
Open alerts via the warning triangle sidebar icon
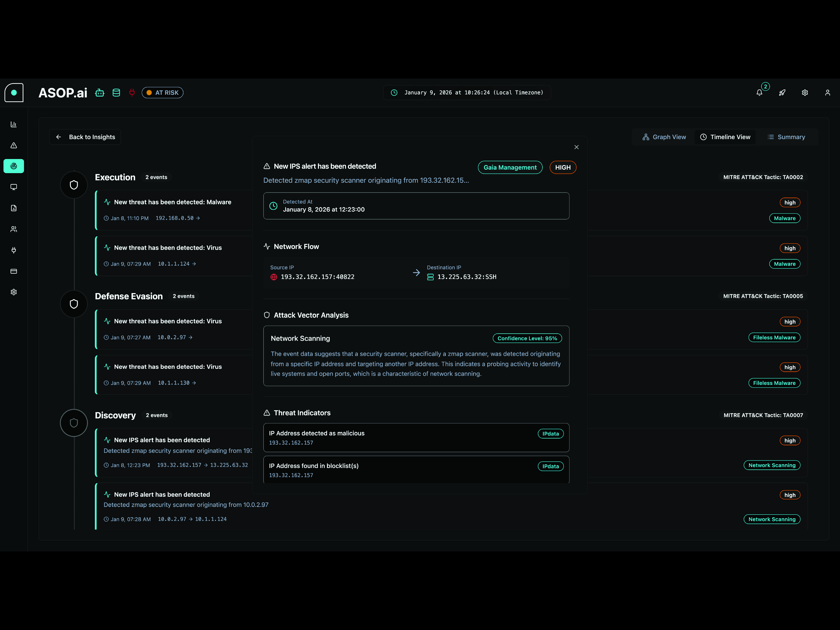coord(14,145)
